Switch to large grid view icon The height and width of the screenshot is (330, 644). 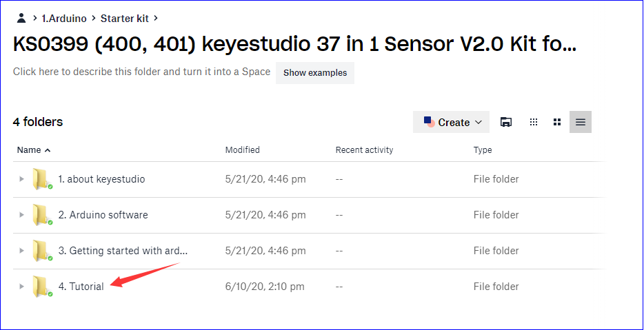(x=557, y=122)
